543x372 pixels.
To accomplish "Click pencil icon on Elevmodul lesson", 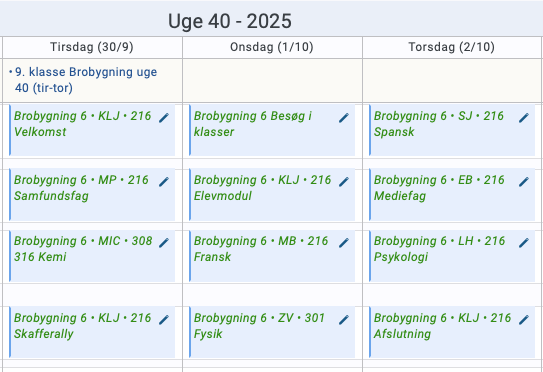I will point(344,182).
